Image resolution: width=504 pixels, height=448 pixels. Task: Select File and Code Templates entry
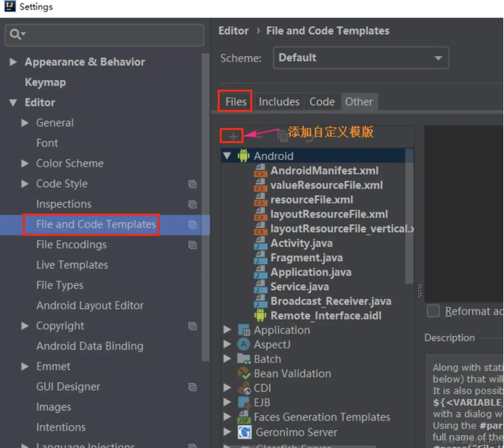pyautogui.click(x=96, y=224)
